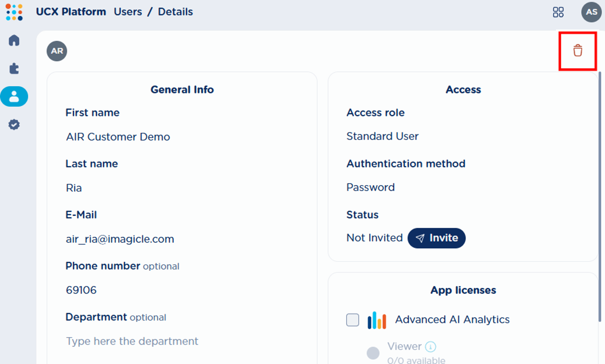The width and height of the screenshot is (605, 364).
Task: Select the Users sidebar icon
Action: (x=14, y=96)
